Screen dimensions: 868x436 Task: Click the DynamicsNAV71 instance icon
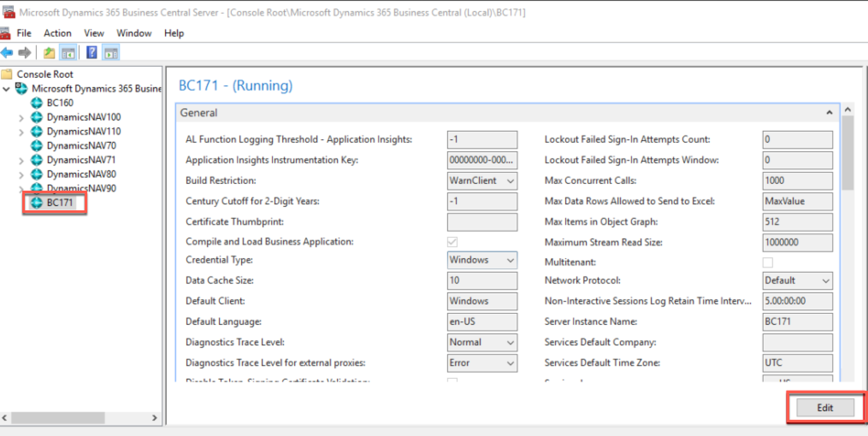[x=37, y=160]
